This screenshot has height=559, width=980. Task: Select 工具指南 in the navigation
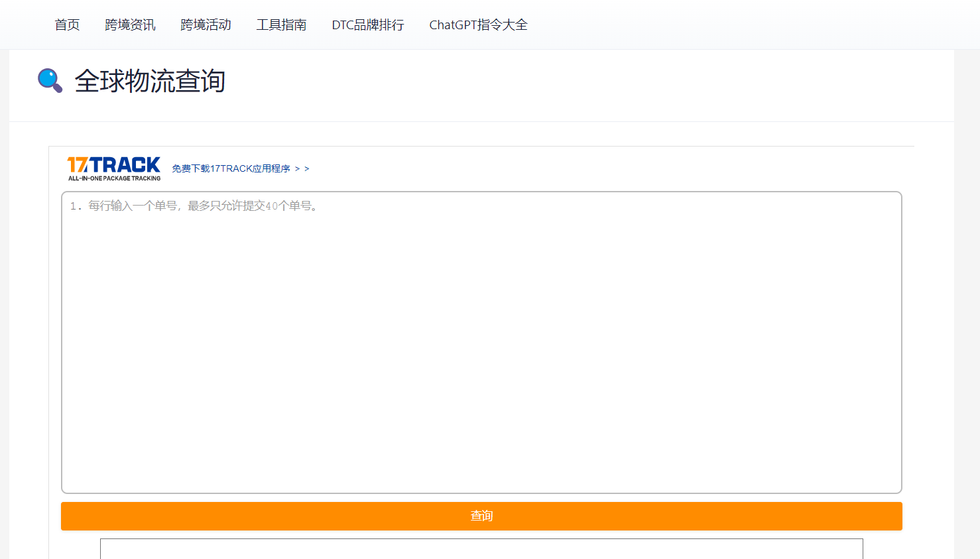click(281, 25)
